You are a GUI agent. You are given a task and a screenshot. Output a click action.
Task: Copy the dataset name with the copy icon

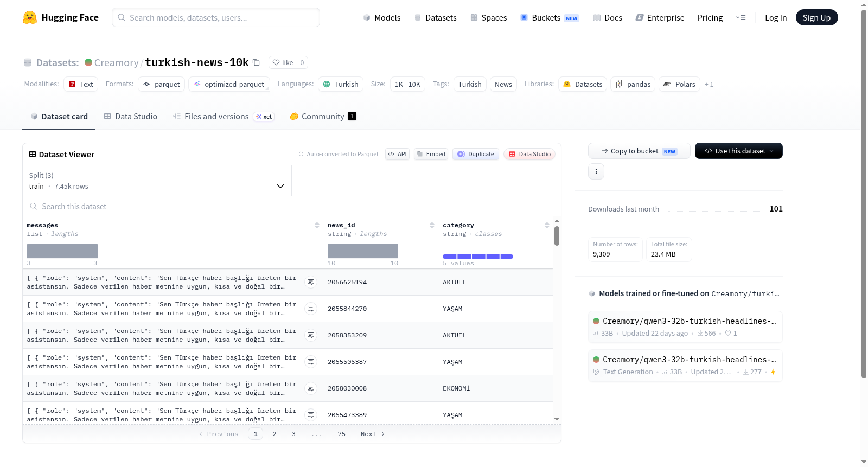pyautogui.click(x=256, y=62)
